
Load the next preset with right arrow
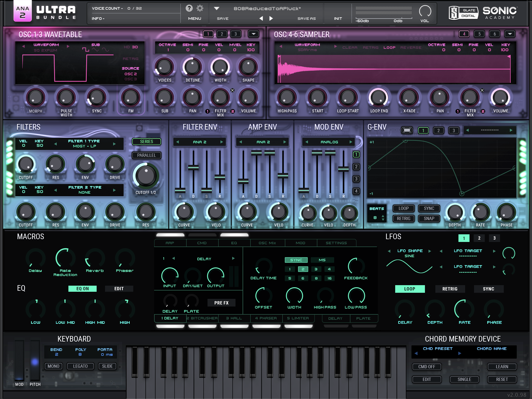tap(271, 18)
